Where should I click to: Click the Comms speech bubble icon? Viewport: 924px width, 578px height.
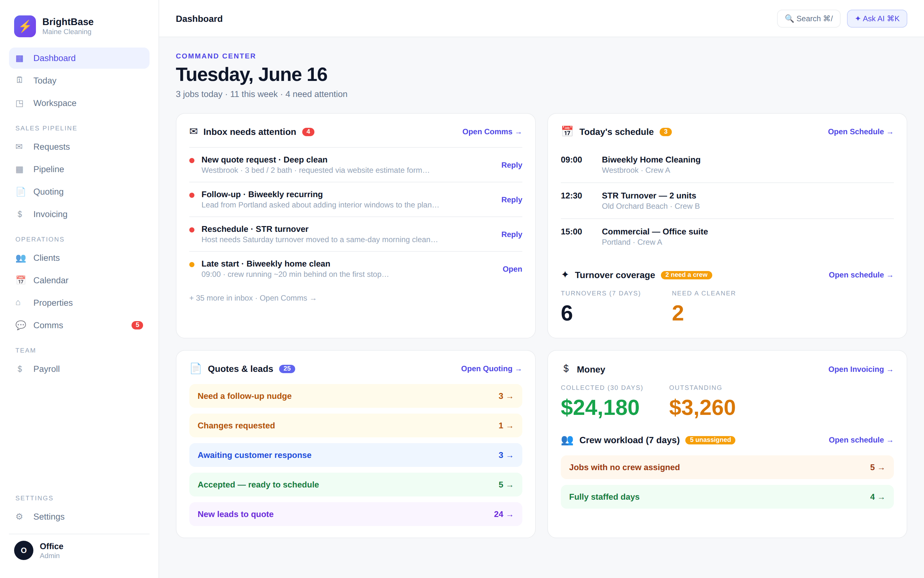(21, 325)
